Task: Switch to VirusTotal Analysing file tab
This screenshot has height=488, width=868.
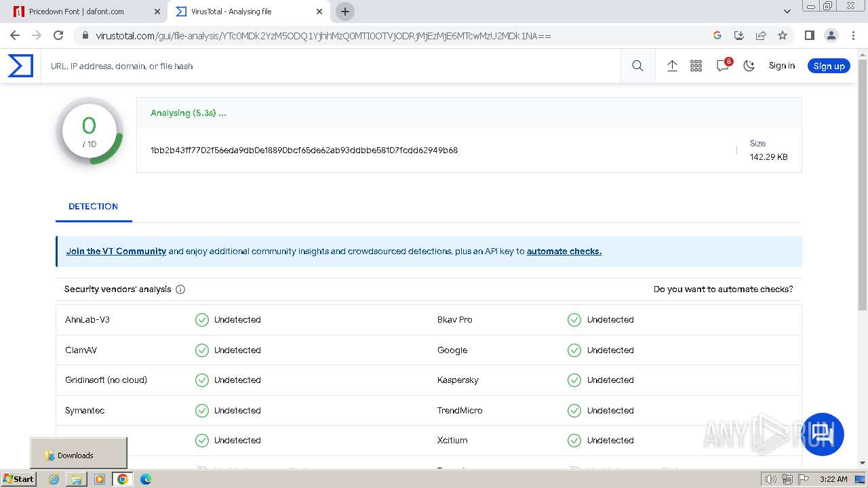Action: (x=249, y=12)
